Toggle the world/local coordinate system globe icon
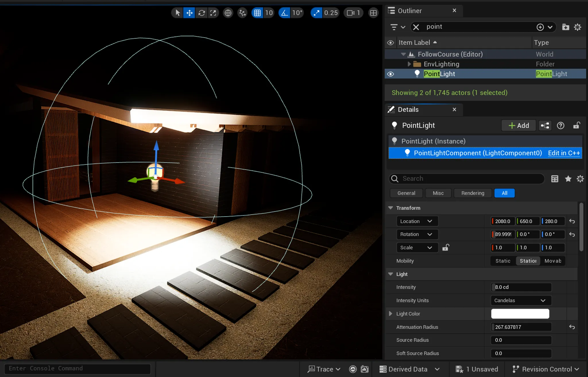588x377 pixels. click(x=228, y=13)
